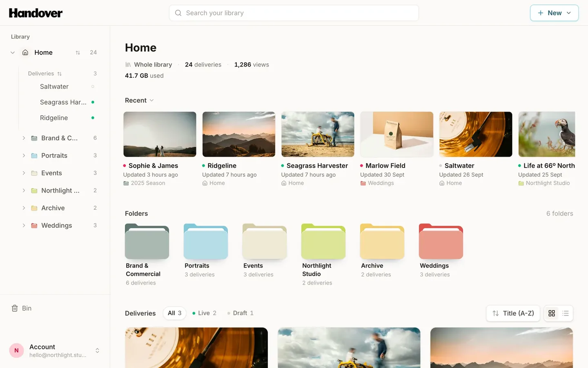Image resolution: width=588 pixels, height=368 pixels.
Task: Switch to the grid view icon
Action: click(x=552, y=313)
